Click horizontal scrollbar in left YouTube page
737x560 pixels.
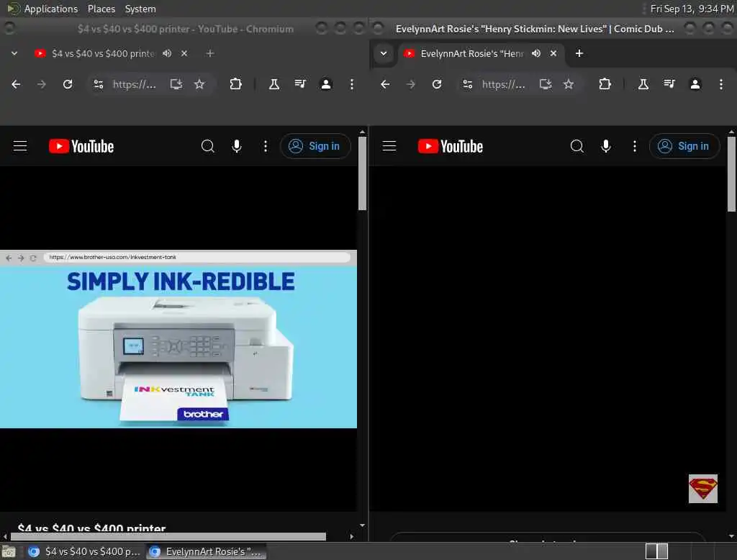168,536
